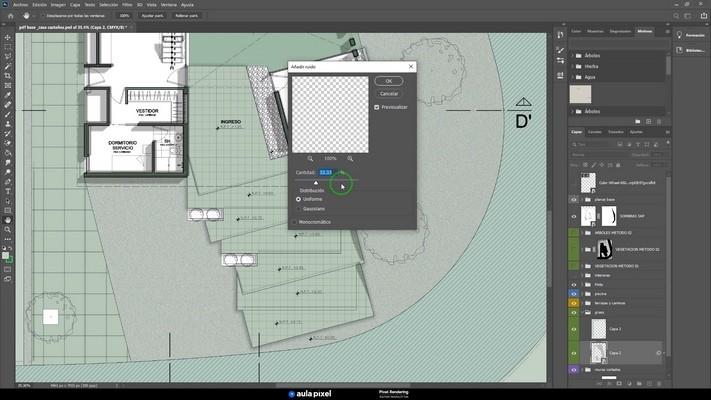Open the Motivos panel options menu
Screen dimensions: 711x400
click(x=667, y=31)
